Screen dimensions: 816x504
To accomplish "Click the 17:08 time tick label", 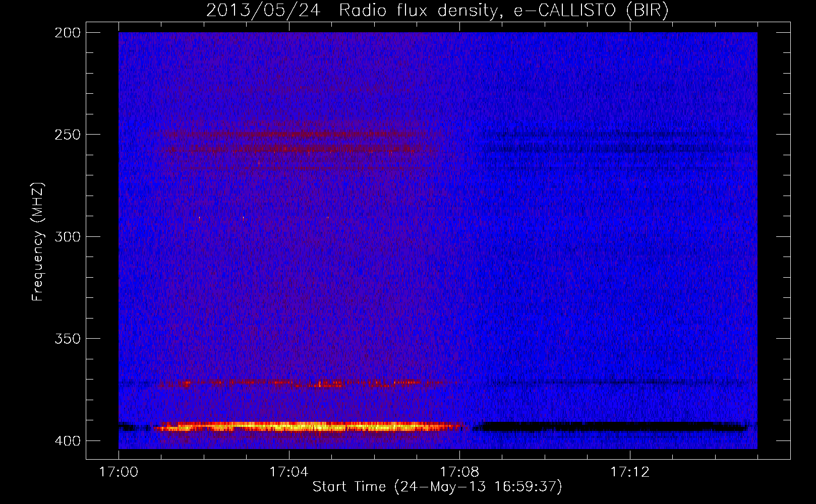I will click(459, 472).
